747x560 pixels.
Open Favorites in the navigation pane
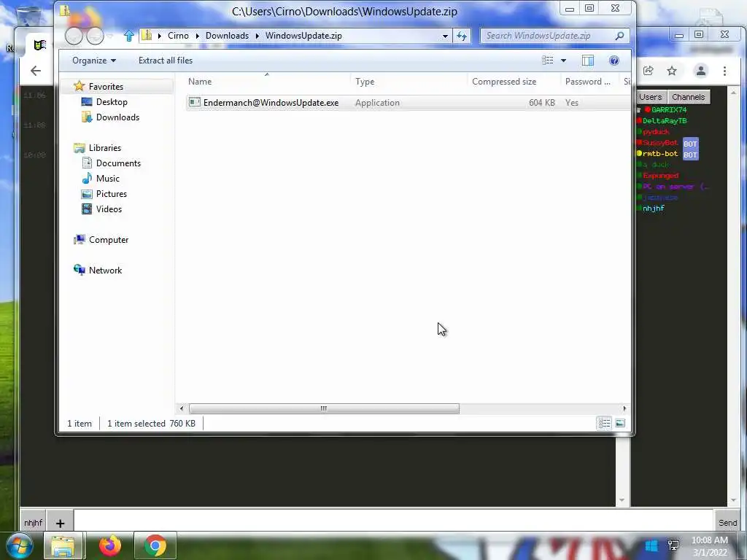(x=106, y=87)
